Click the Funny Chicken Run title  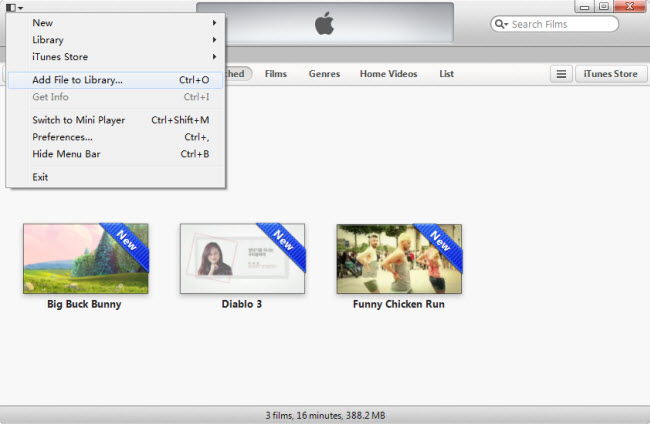(x=399, y=304)
